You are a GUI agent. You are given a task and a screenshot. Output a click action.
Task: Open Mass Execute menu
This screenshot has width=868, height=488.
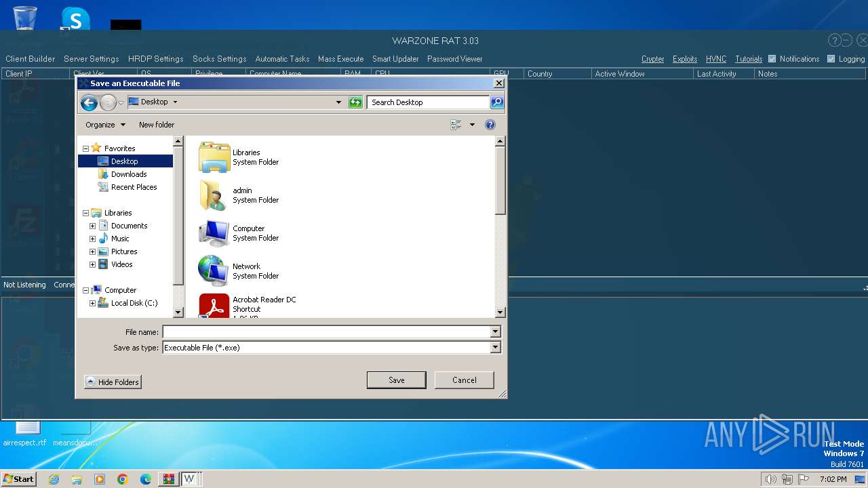340,59
